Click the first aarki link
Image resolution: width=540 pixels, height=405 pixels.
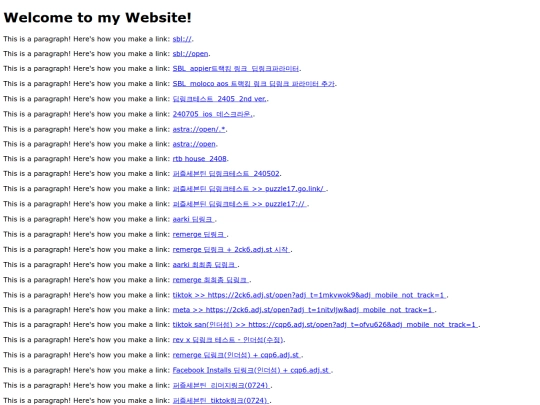(x=194, y=219)
